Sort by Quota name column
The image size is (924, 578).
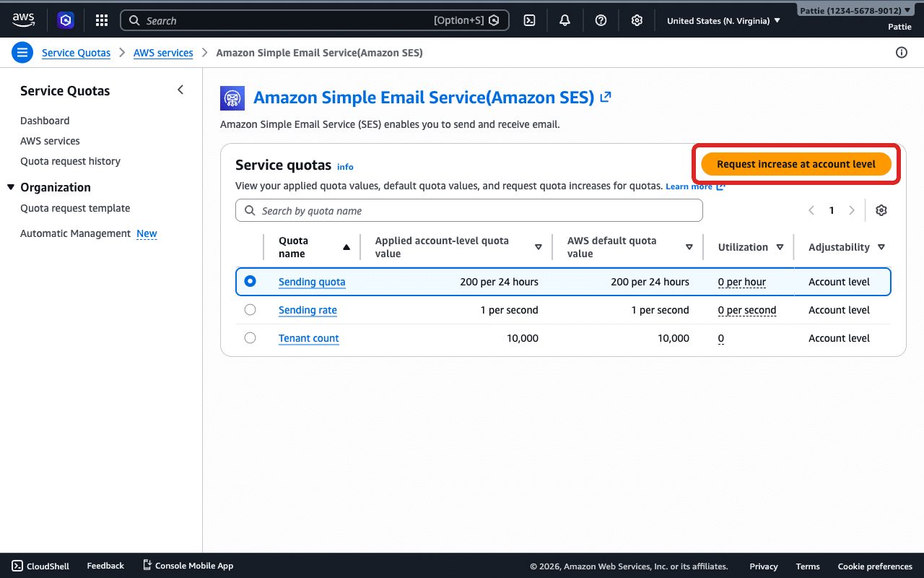click(346, 247)
